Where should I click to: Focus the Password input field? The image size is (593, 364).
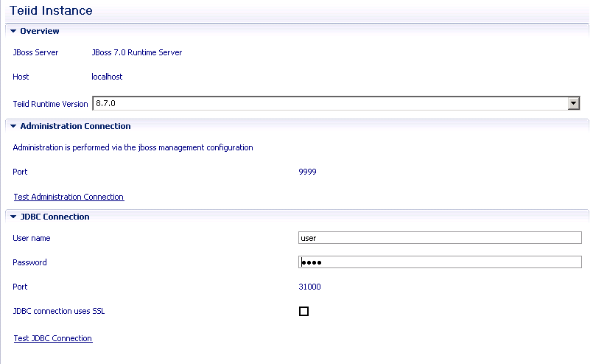(x=440, y=262)
